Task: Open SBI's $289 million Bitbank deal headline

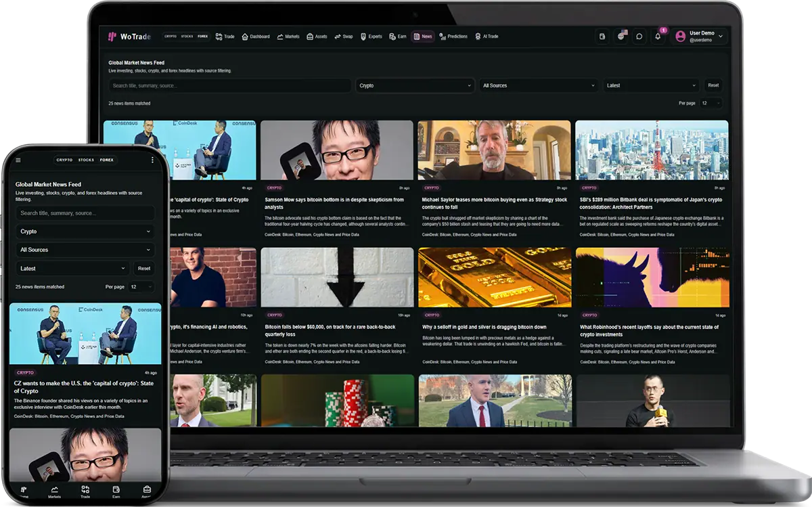Action: tap(651, 203)
